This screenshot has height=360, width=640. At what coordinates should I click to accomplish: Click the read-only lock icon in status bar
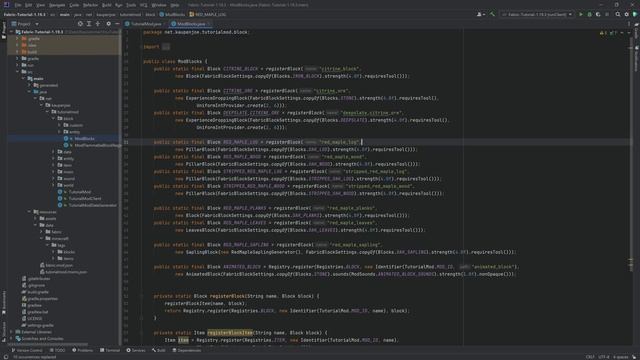(x=635, y=357)
